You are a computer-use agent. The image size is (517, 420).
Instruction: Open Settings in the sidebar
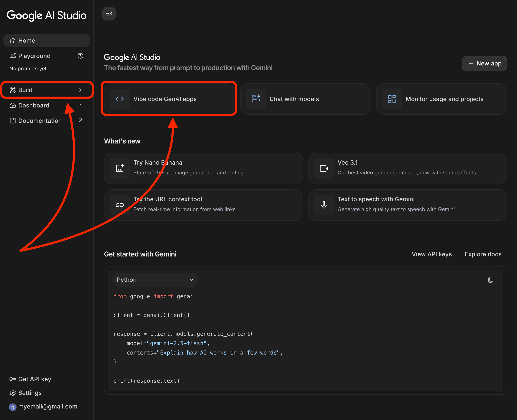tap(30, 393)
